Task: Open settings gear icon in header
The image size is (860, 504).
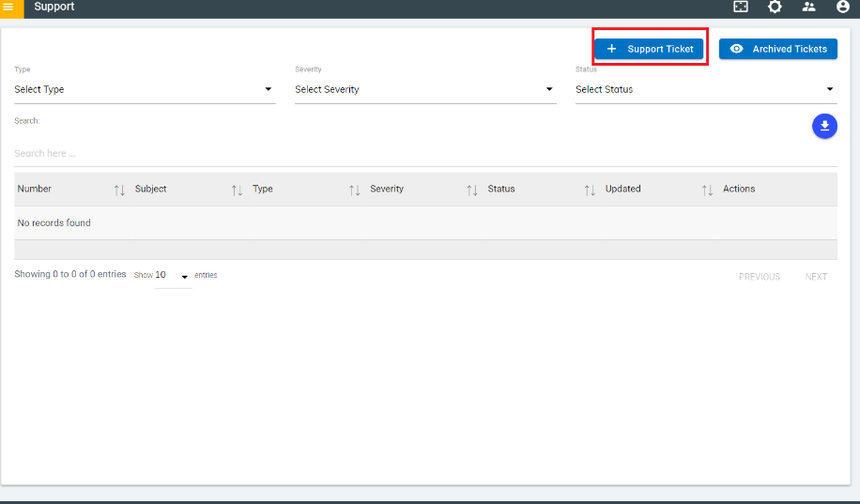Action: 775,7
